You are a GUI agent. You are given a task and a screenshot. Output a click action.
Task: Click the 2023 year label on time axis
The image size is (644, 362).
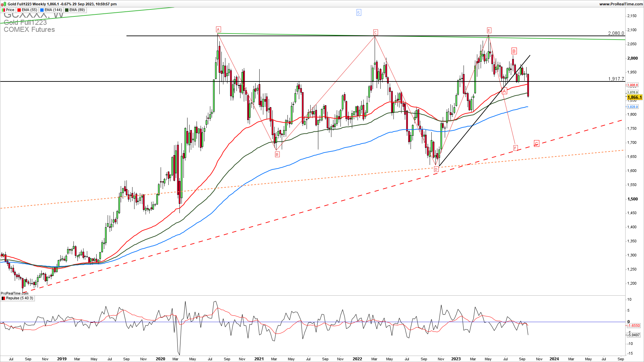coord(456,359)
